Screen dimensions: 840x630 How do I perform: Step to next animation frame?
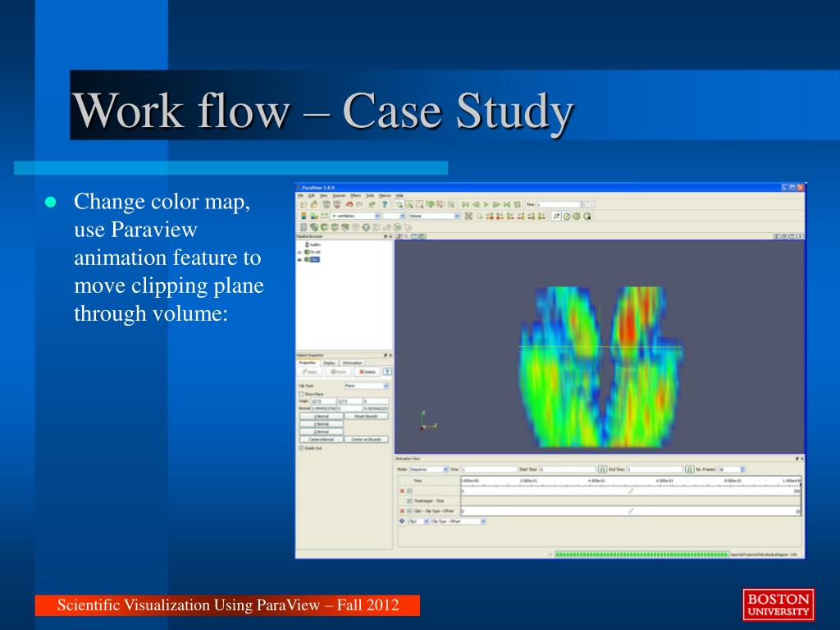(x=496, y=204)
